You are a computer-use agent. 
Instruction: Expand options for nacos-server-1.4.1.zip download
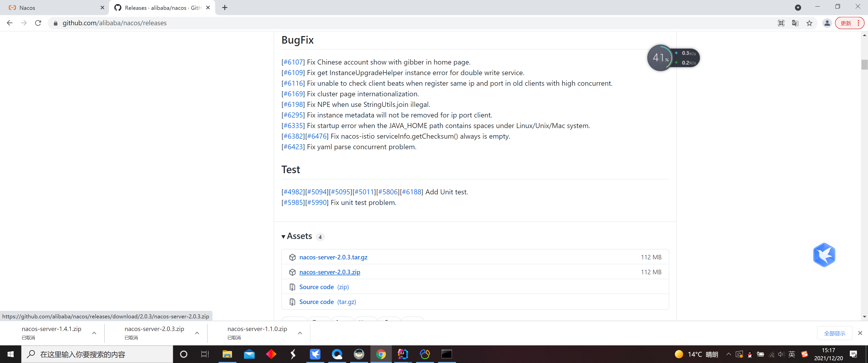click(94, 333)
